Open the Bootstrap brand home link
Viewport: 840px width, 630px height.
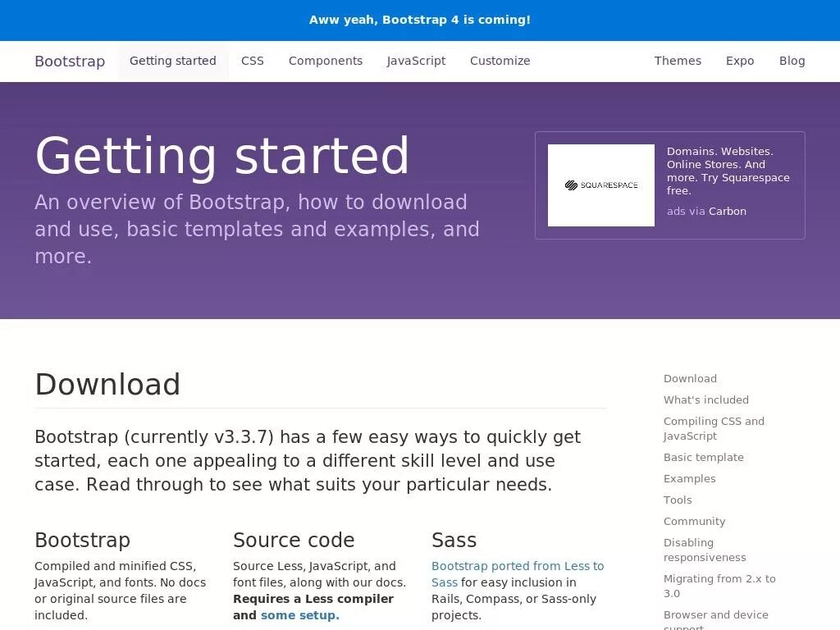coord(70,61)
